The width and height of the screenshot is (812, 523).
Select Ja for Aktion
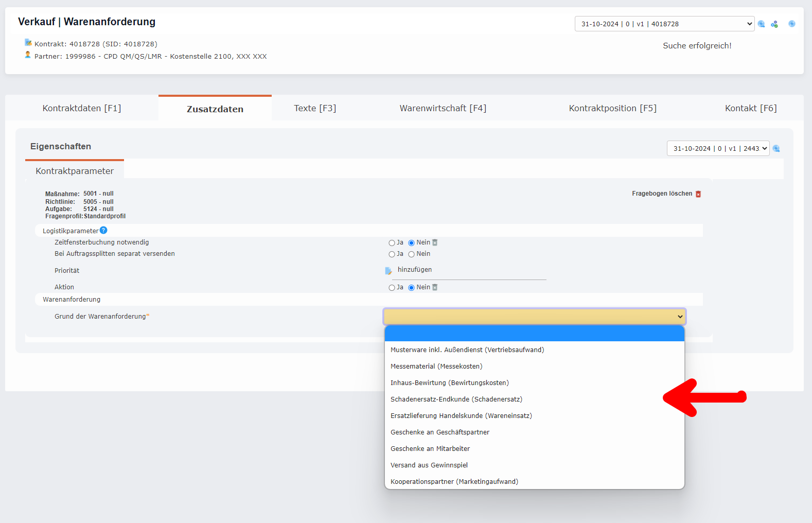tap(392, 288)
